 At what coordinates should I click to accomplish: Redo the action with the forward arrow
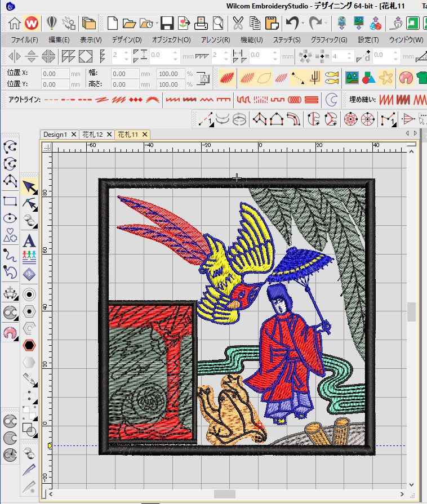[x=315, y=23]
